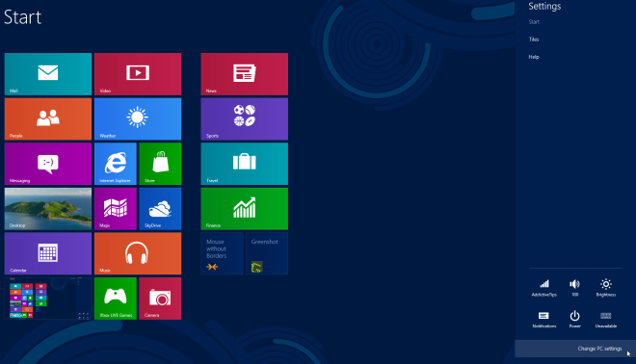Open the Xbox LIVE Games tile
The height and width of the screenshot is (364, 636).
116,299
